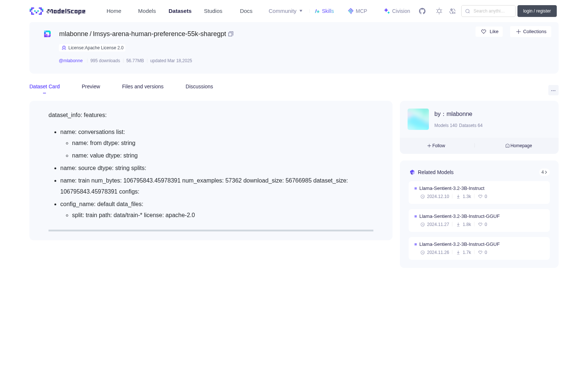The image size is (588, 368).
Task: Click the 'Models 140' count
Action: point(446,125)
